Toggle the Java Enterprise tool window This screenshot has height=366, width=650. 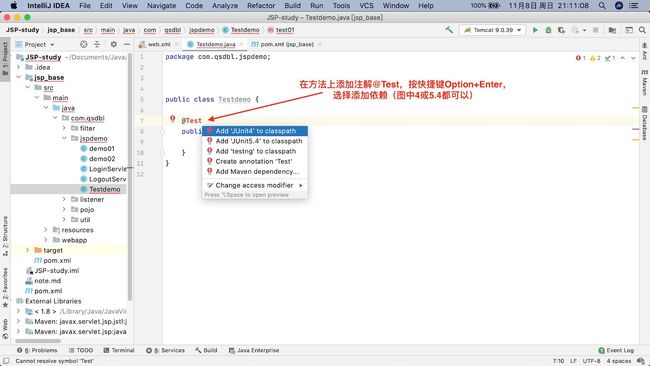coord(254,350)
